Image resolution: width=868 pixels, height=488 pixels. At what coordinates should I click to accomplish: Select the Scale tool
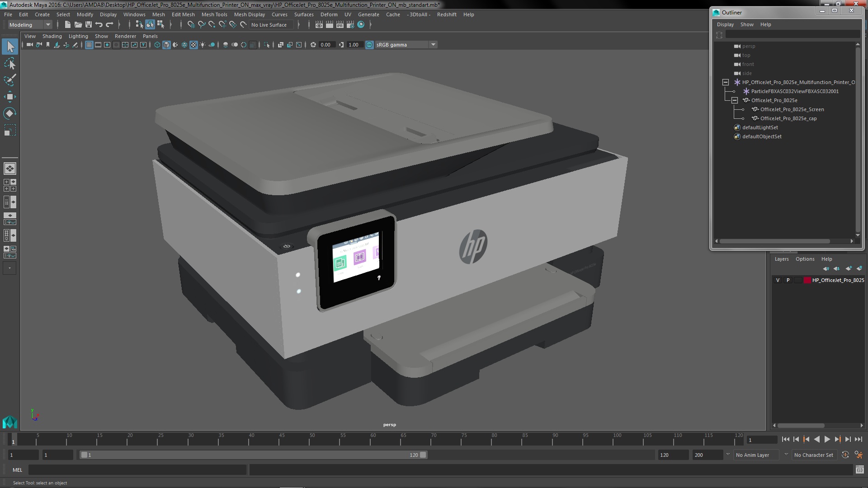click(9, 131)
